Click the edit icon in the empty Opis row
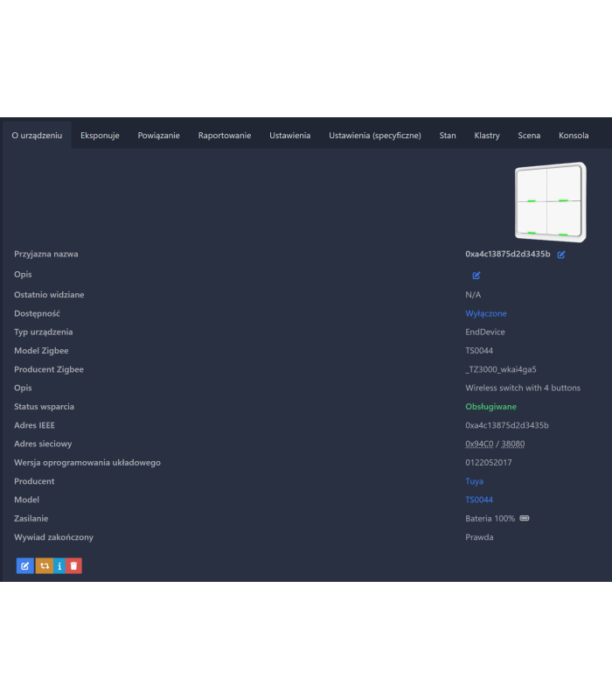Viewport: 612px width, 700px height. (476, 276)
